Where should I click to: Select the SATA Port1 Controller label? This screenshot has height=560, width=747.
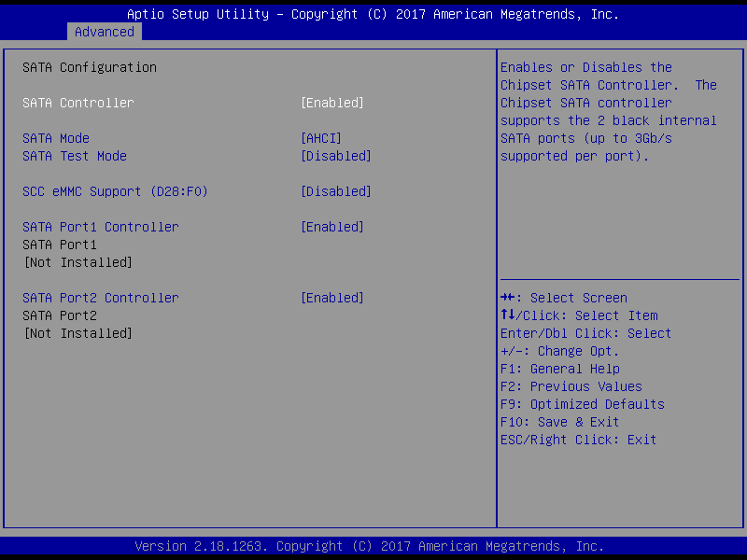click(x=100, y=227)
